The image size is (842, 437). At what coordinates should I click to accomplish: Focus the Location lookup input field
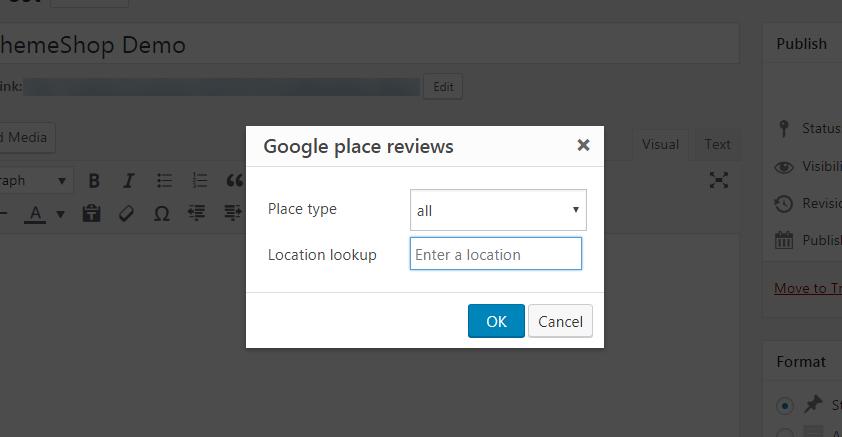(496, 254)
